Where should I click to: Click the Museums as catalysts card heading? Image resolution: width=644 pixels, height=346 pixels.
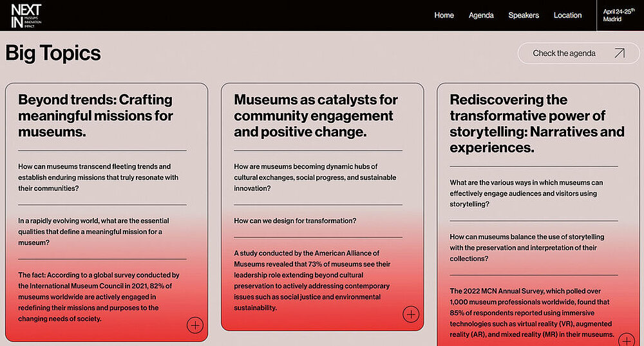[316, 116]
